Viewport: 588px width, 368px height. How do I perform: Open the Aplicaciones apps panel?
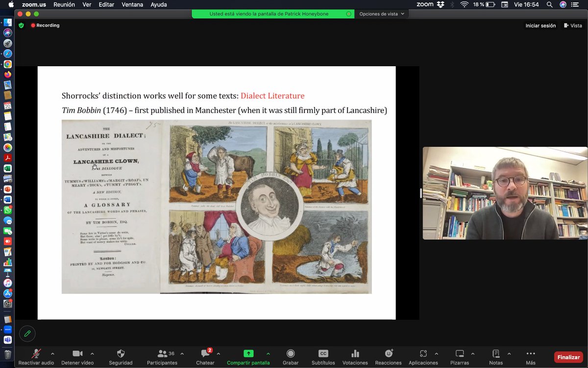(x=423, y=357)
